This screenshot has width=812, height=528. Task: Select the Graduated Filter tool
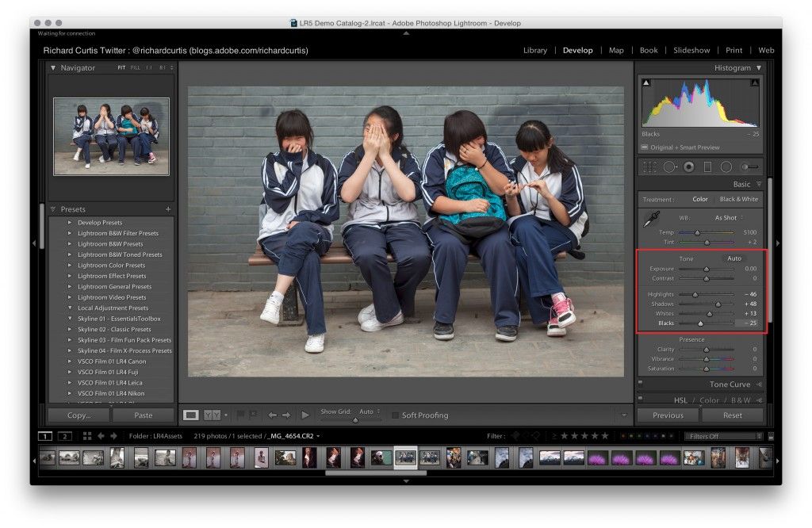(707, 167)
